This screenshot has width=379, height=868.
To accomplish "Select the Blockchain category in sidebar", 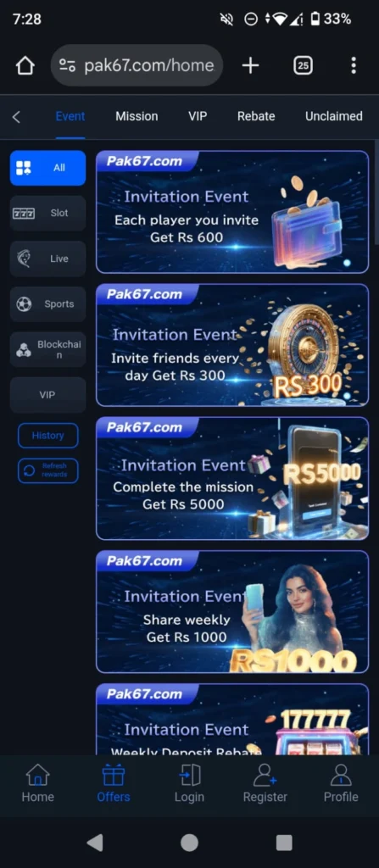I will tap(47, 349).
